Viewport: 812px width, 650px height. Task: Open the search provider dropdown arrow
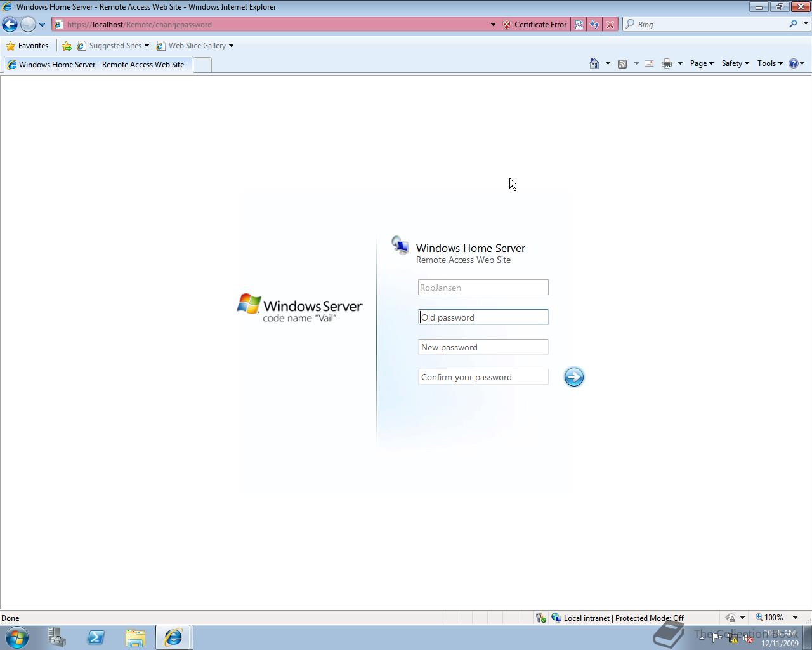click(806, 24)
